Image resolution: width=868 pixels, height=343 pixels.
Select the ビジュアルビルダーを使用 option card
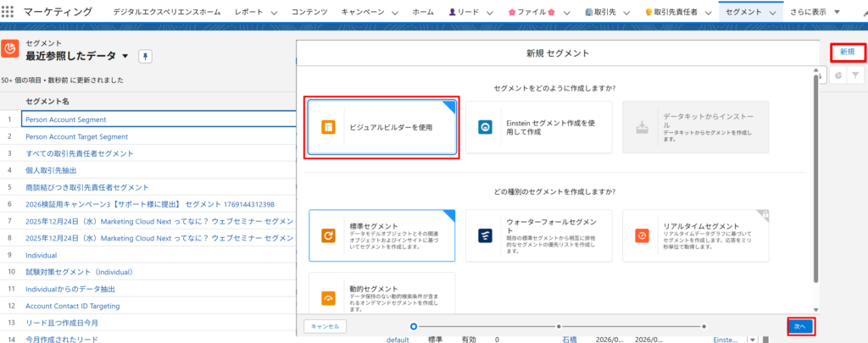[382, 127]
